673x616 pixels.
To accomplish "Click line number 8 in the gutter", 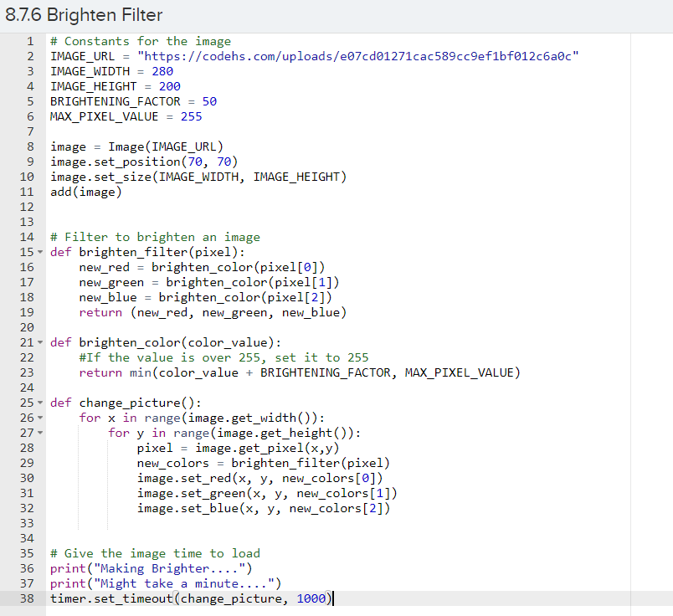I will (x=29, y=146).
